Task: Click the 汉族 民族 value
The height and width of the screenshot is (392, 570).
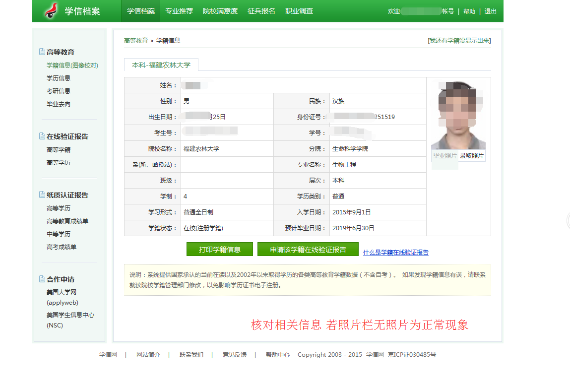Action: point(338,101)
